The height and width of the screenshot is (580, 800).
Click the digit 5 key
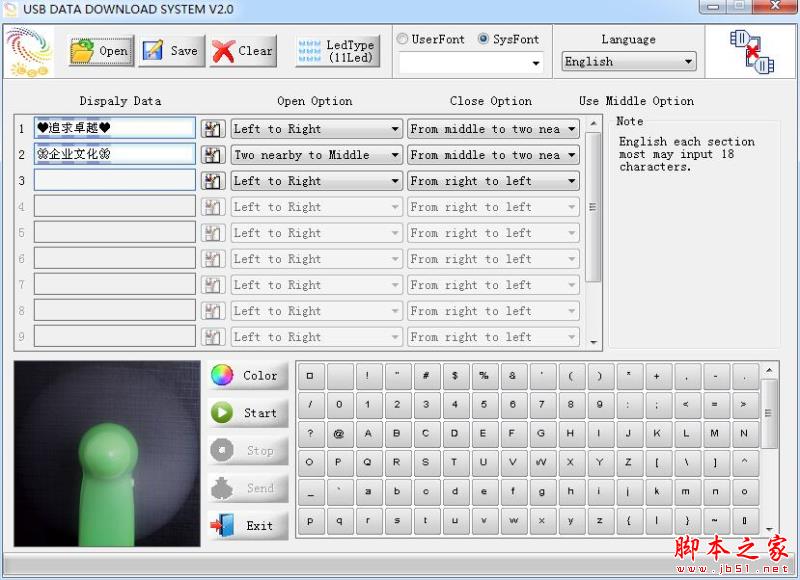(484, 405)
